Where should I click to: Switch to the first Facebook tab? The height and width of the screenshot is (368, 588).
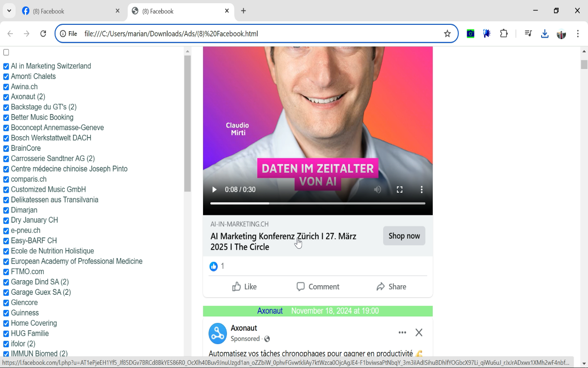coord(71,11)
